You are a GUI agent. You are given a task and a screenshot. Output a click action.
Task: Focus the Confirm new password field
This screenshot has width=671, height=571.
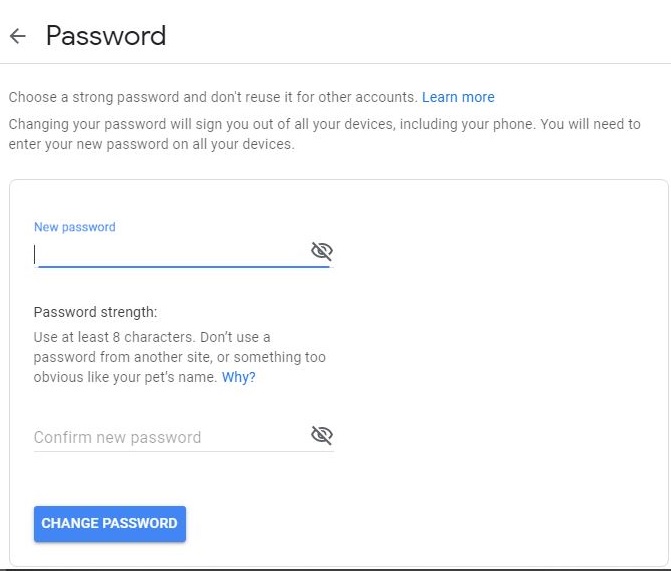pos(171,437)
